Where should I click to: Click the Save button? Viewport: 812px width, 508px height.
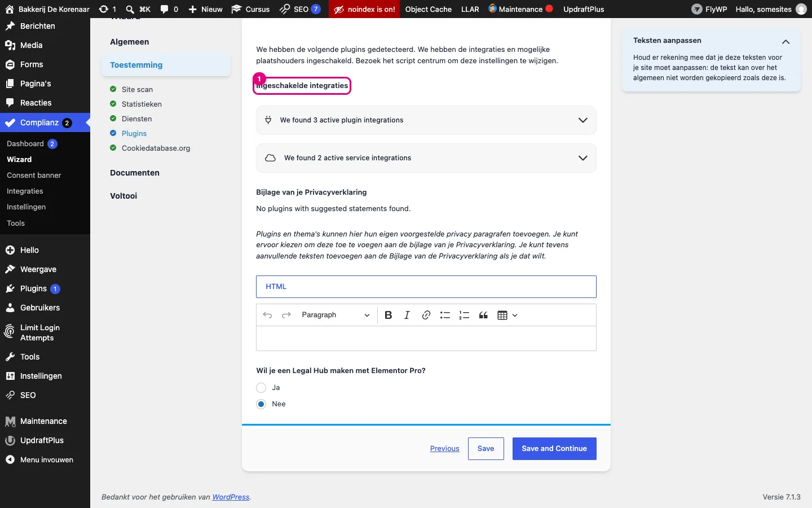tap(486, 449)
